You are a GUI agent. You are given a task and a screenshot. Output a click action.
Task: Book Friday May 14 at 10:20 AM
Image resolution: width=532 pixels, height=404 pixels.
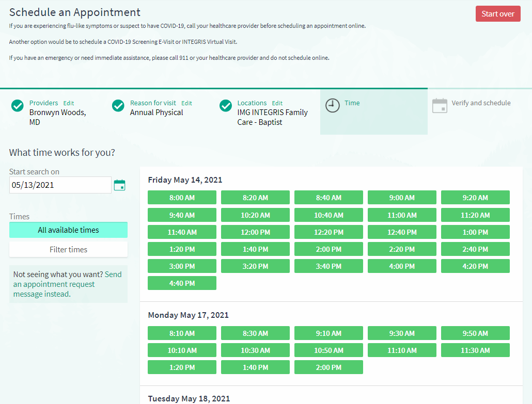[255, 215]
